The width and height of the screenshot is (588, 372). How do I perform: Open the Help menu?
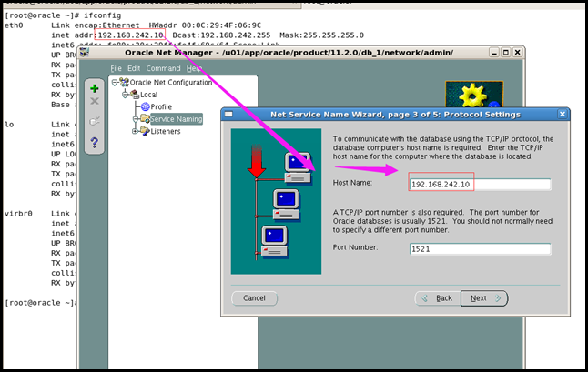pyautogui.click(x=194, y=68)
